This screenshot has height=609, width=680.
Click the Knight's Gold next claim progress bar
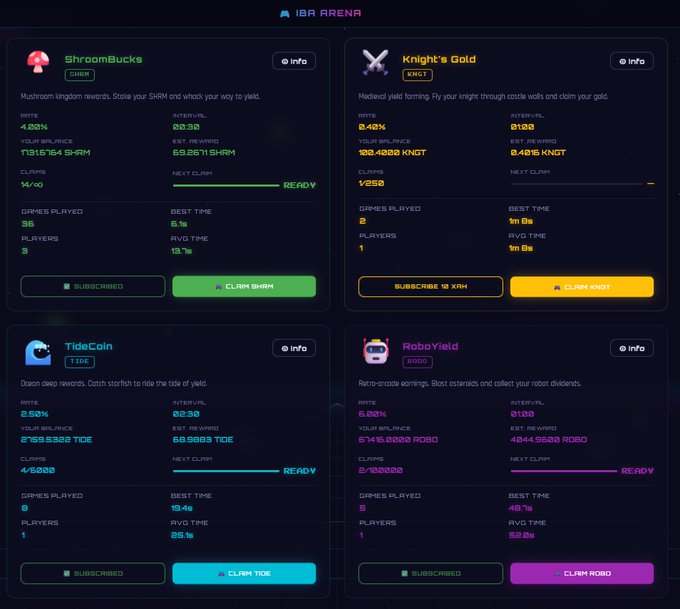576,184
